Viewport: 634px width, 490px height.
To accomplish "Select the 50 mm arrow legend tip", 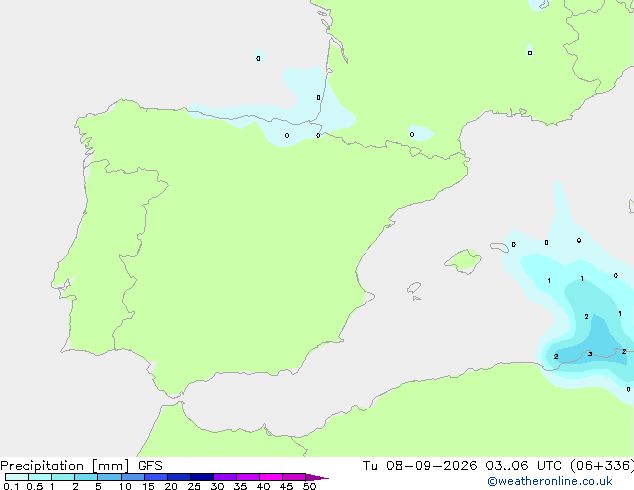I will 317,477.
